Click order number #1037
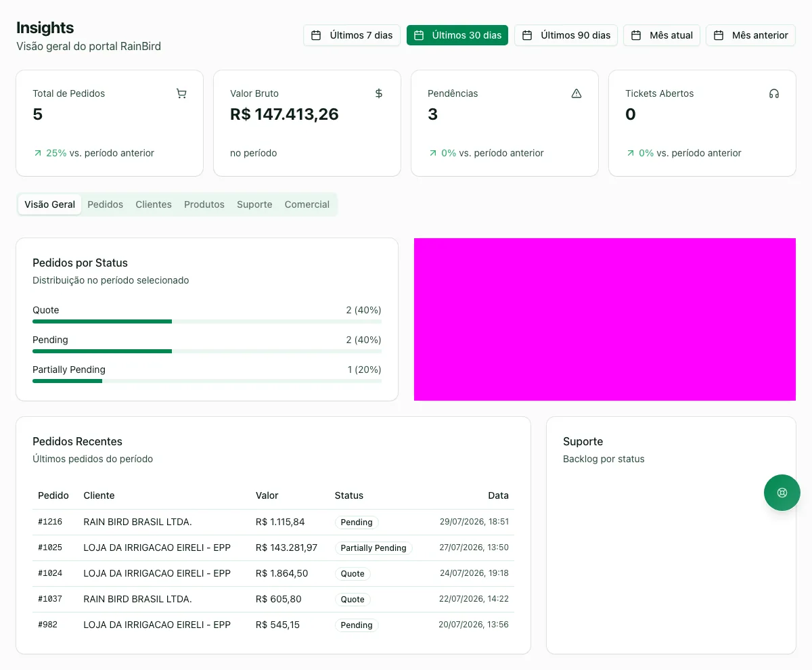Screen dimensions: 812x670 (50, 599)
